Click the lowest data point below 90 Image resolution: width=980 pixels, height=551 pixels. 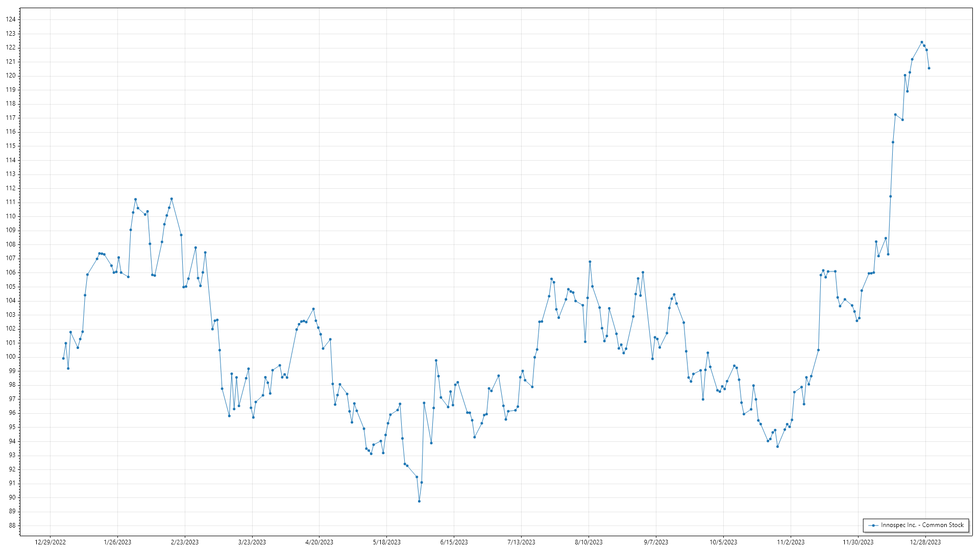click(x=419, y=501)
